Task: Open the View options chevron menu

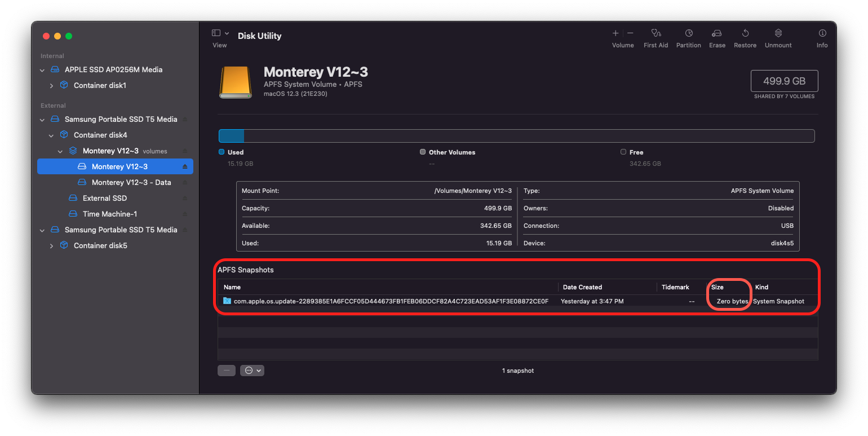Action: pos(227,33)
